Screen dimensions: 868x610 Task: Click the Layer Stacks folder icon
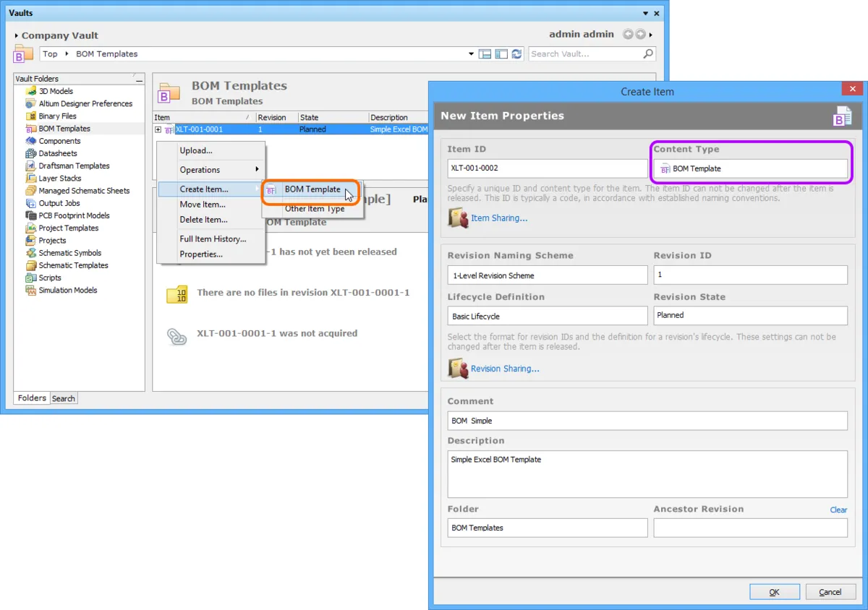click(31, 178)
